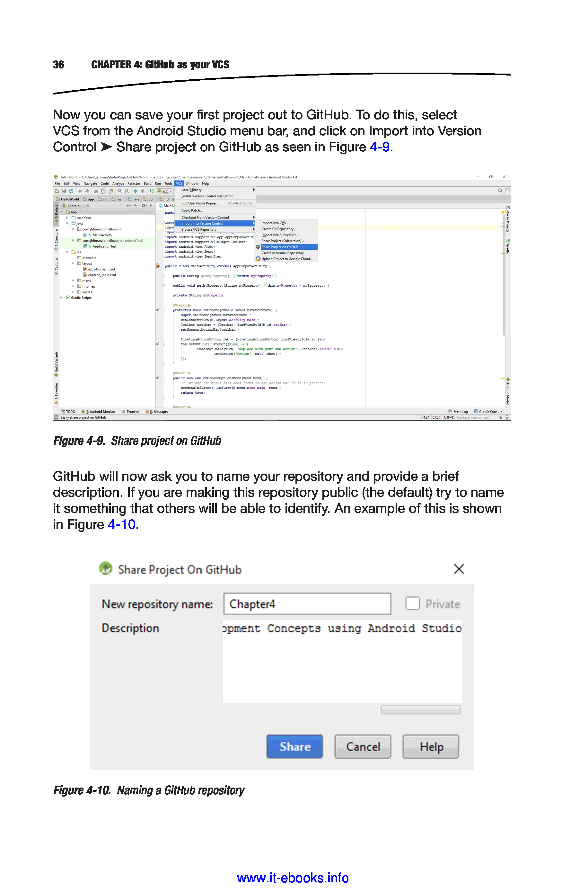Click the Save All toolbar icon
The height and width of the screenshot is (892, 588).
64,191
